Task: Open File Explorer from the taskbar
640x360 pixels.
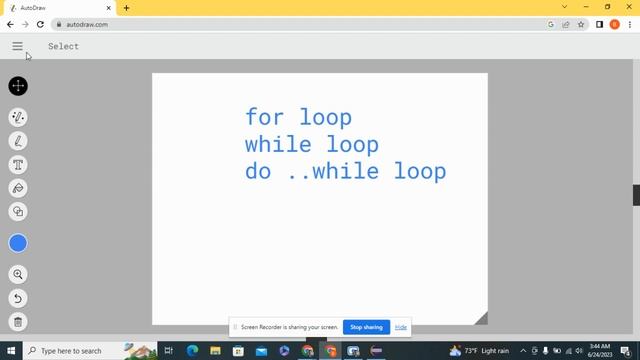Action: click(x=215, y=351)
